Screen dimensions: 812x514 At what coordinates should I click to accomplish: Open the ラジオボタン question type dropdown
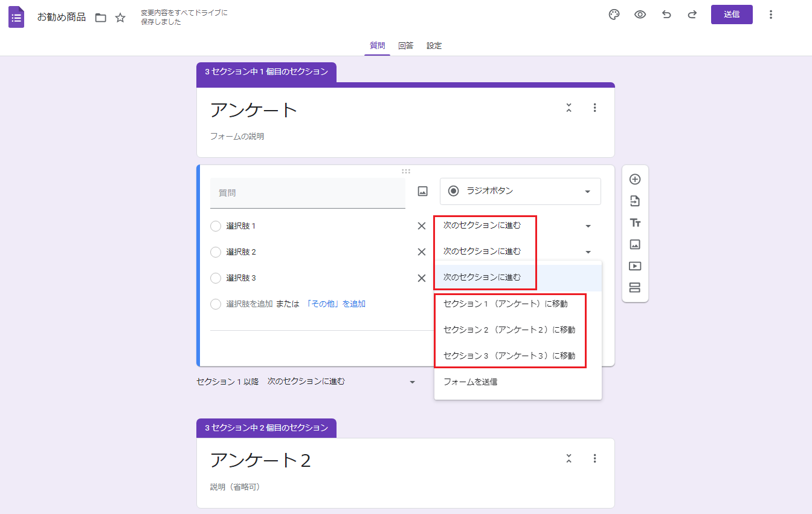(520, 191)
